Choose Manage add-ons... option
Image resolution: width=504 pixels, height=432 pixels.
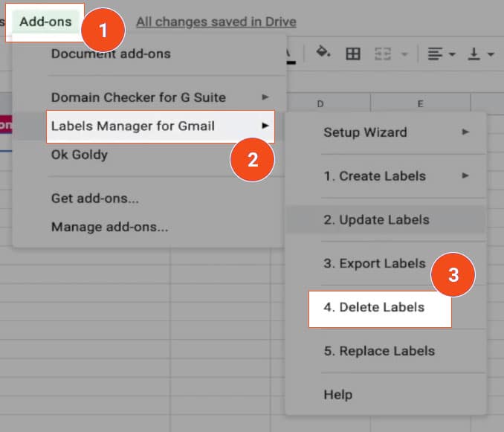tap(109, 227)
